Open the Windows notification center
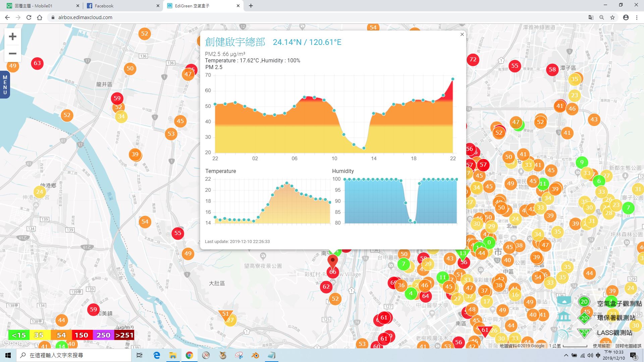The height and width of the screenshot is (362, 644). pyautogui.click(x=633, y=355)
